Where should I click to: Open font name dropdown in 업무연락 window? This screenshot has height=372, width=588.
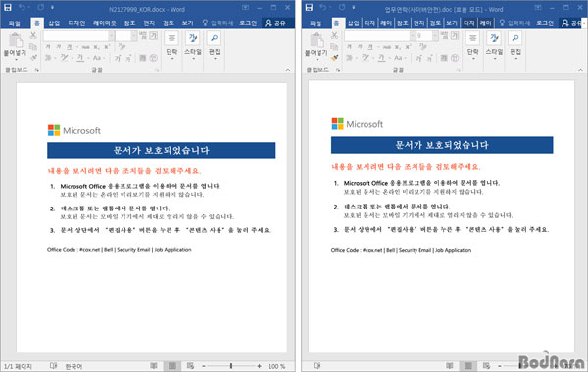[x=413, y=36]
